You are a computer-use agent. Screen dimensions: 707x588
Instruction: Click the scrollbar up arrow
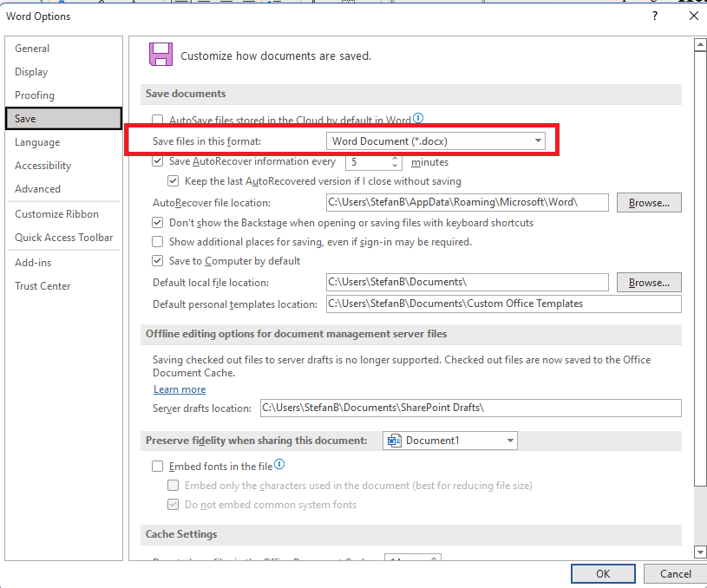point(700,44)
